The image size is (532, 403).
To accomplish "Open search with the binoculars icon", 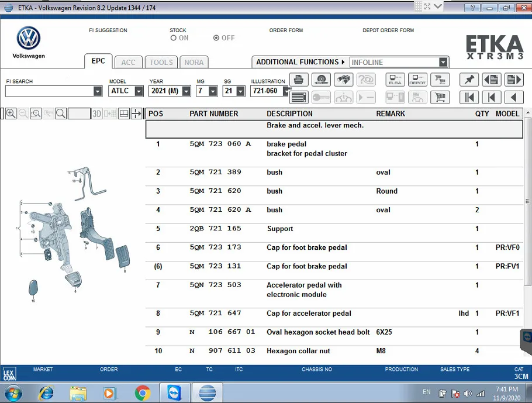I will coord(344,80).
